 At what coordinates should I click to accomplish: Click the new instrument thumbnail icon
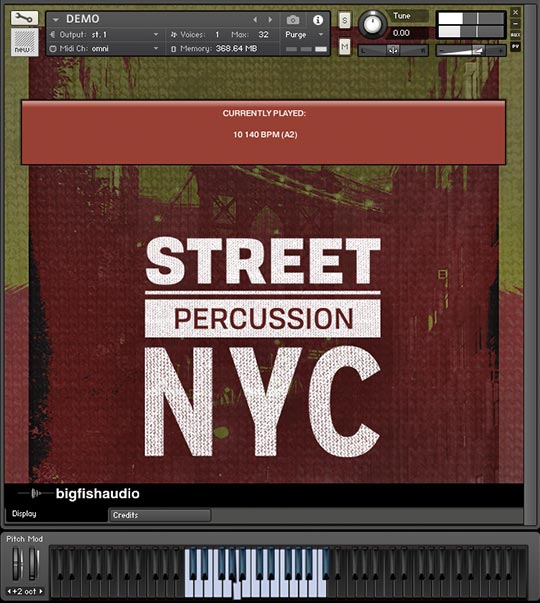24,42
